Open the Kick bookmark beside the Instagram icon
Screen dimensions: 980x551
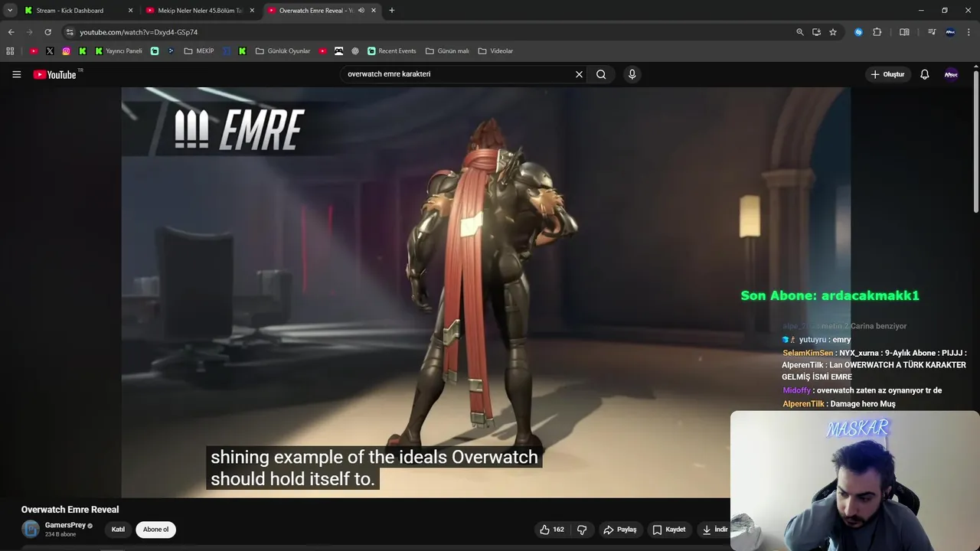coord(83,51)
